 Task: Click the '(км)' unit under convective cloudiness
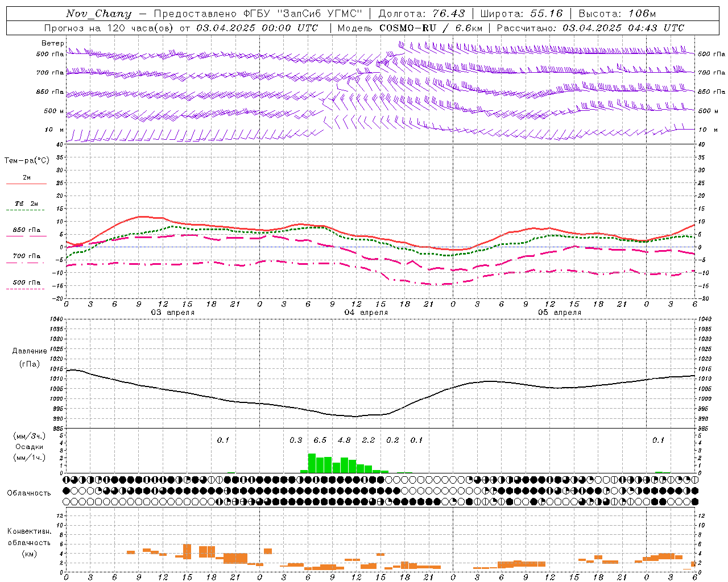click(x=30, y=553)
